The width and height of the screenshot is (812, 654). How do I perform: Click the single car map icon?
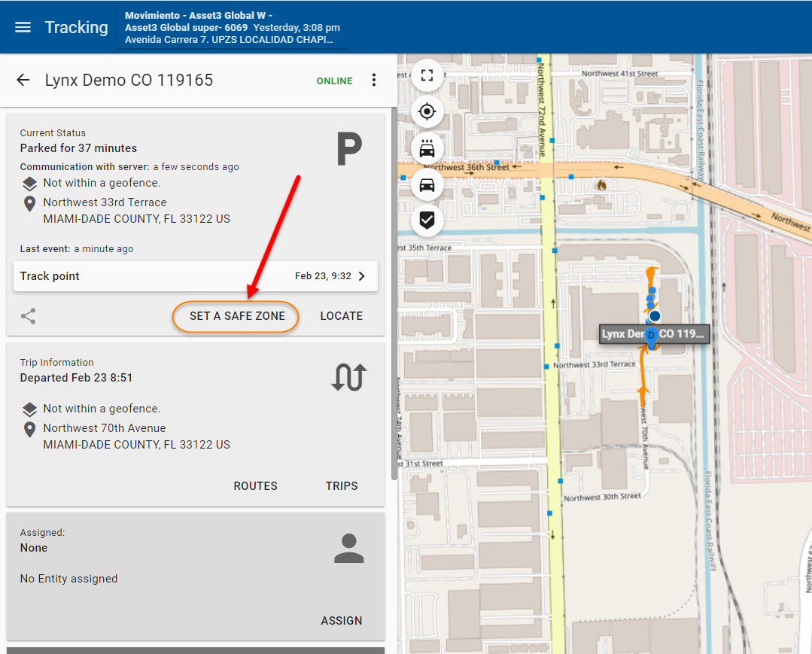tap(427, 184)
